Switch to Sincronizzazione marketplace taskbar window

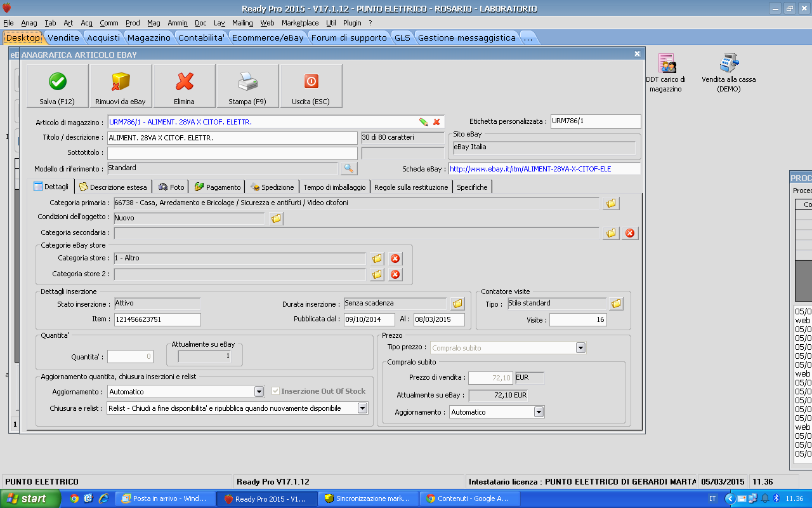[x=368, y=498]
